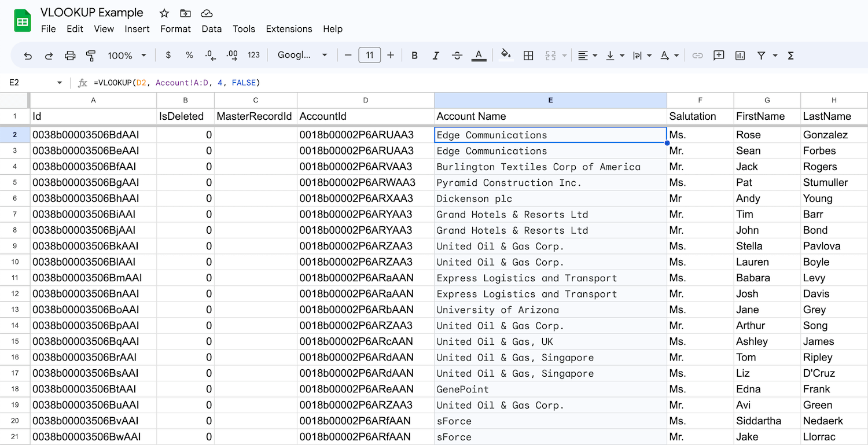Select cell containing GenePoint

(550, 389)
